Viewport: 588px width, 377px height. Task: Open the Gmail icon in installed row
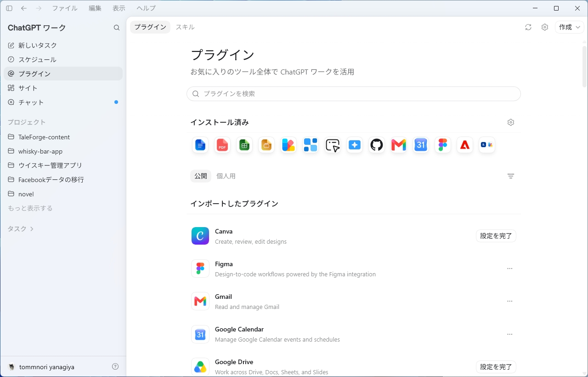click(x=399, y=145)
